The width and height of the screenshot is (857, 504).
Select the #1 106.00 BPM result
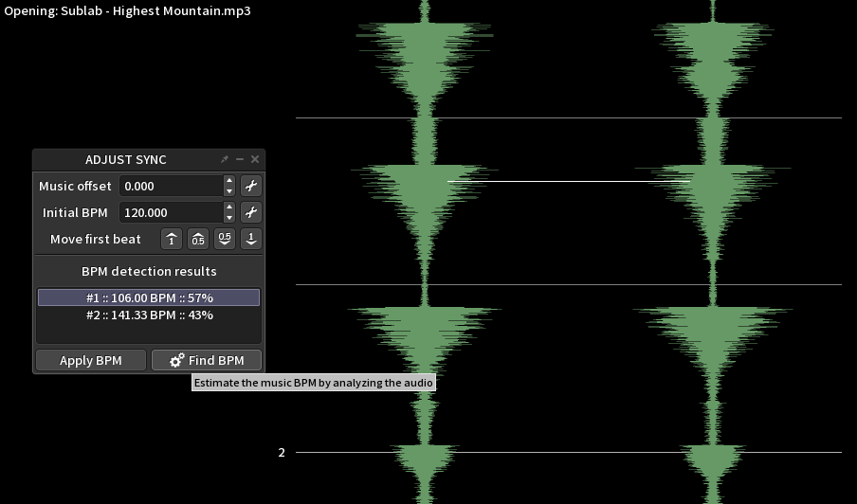tap(149, 298)
